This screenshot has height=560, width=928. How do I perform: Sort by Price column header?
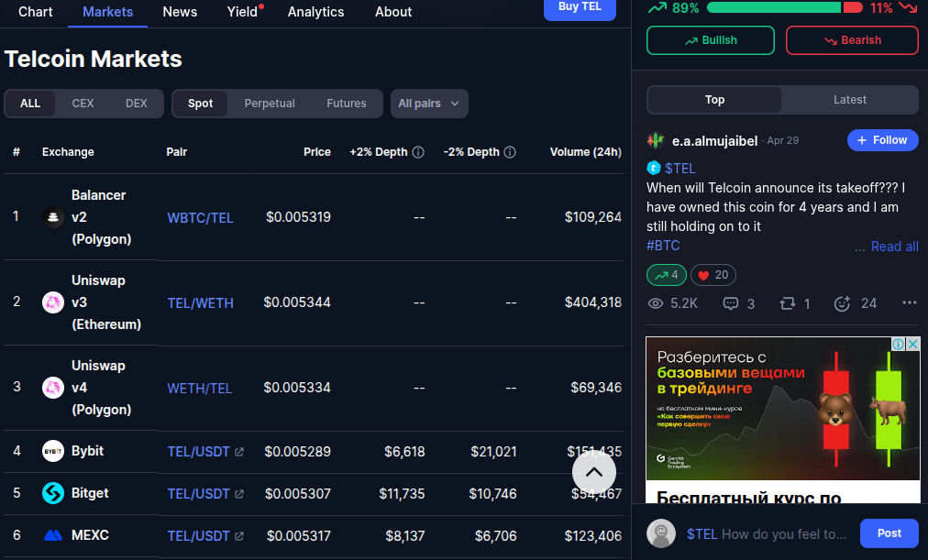pos(317,152)
